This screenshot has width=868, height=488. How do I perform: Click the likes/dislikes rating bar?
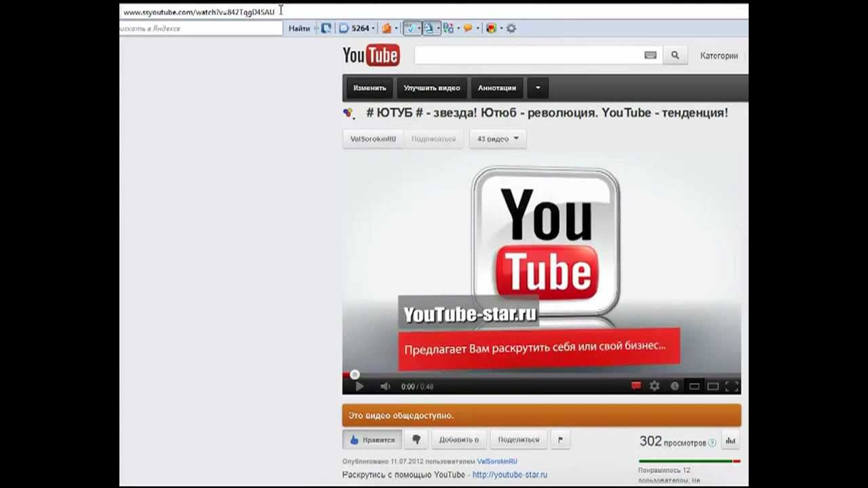click(x=689, y=461)
